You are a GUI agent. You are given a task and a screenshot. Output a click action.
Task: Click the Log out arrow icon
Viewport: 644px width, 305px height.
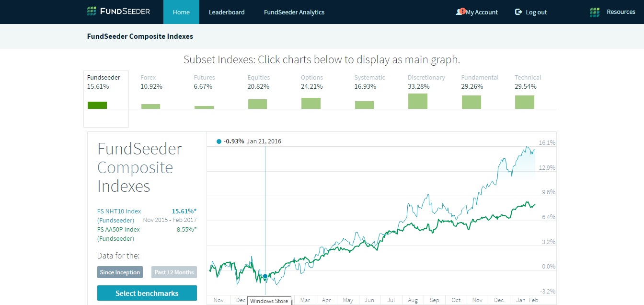(x=518, y=12)
